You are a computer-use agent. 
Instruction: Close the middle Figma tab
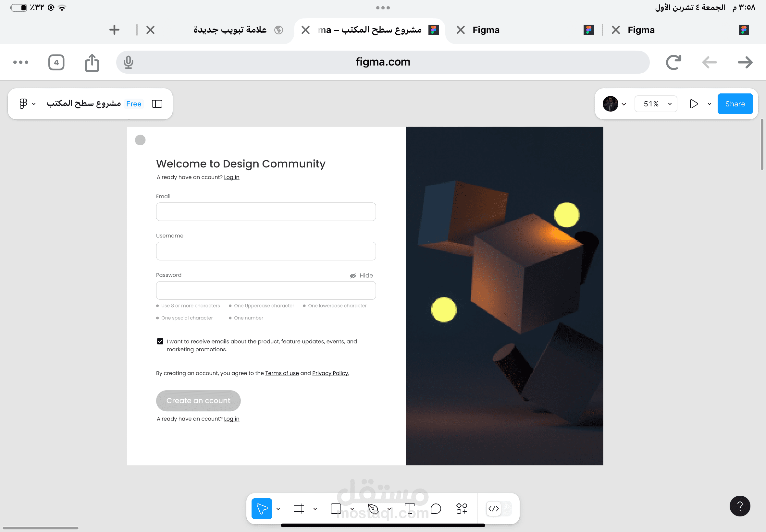(461, 30)
